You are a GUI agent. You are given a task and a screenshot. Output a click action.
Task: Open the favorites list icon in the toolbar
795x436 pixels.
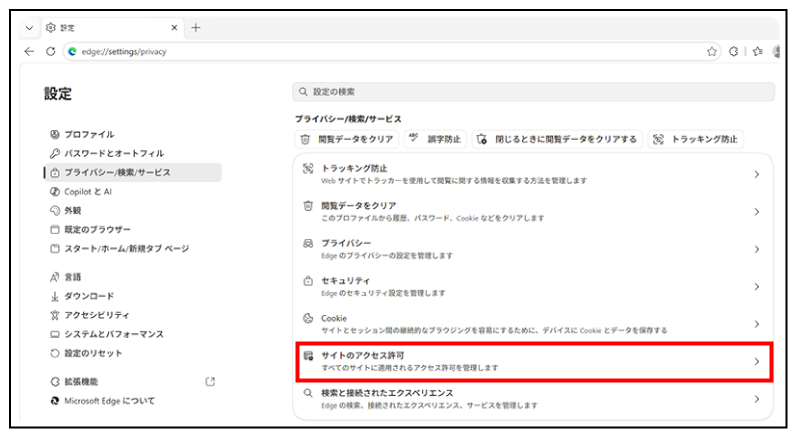[x=757, y=51]
